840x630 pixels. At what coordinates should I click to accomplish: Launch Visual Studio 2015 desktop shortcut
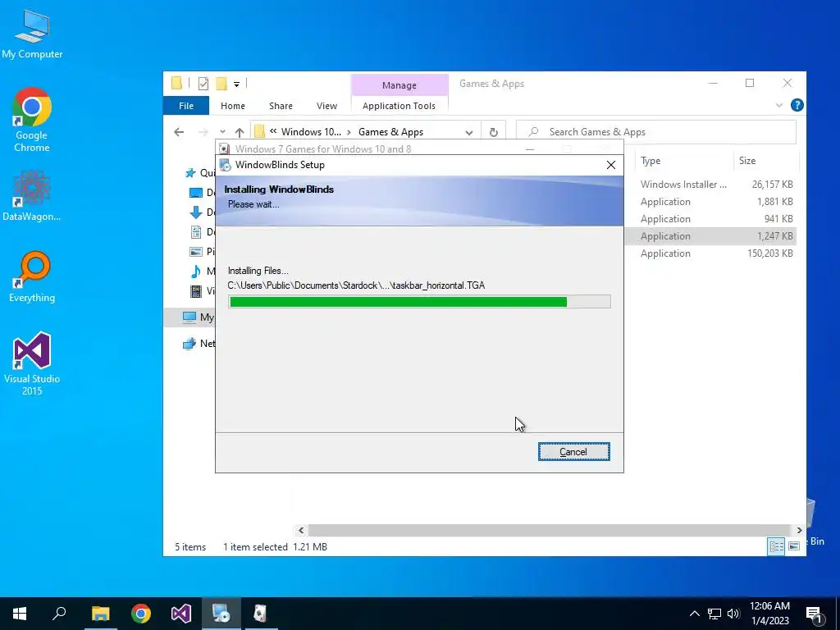tap(32, 364)
